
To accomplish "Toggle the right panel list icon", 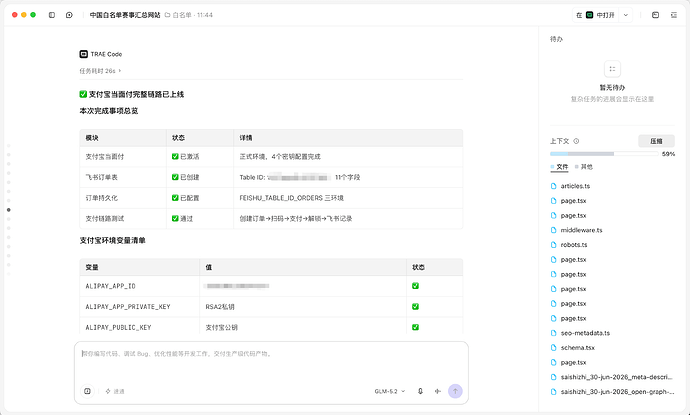I will [x=674, y=15].
